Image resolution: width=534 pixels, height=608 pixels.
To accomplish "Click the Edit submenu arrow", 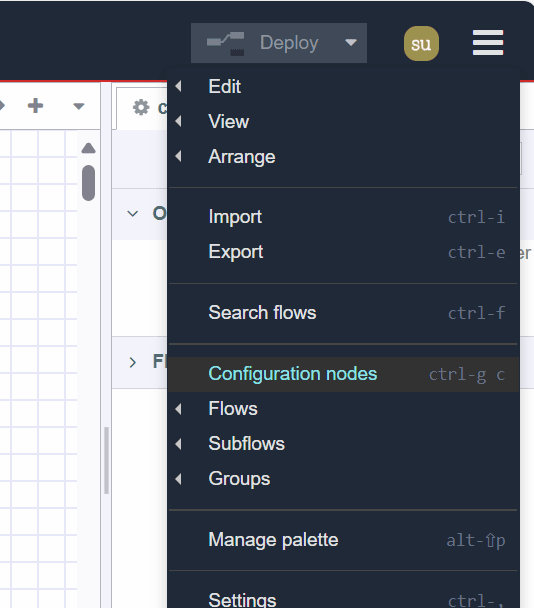I will (178, 86).
